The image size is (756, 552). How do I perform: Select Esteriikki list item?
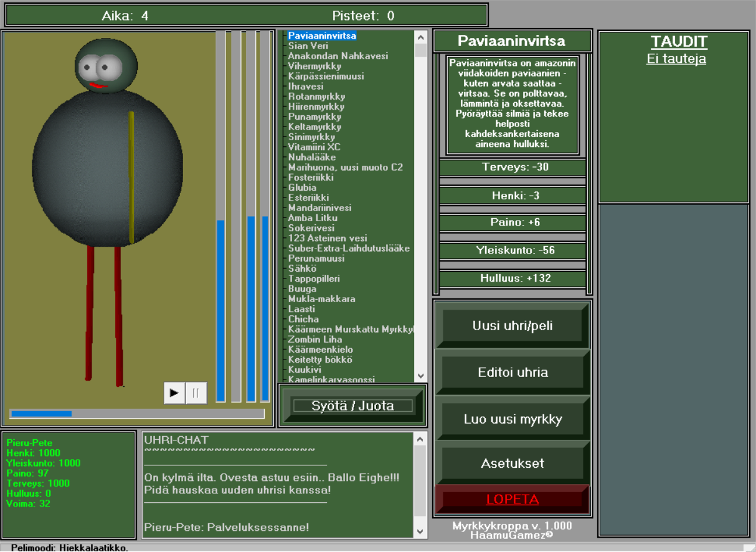tap(308, 197)
